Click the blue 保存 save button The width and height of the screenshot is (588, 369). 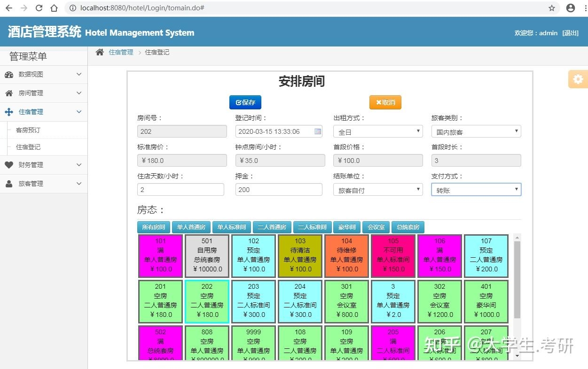point(245,102)
